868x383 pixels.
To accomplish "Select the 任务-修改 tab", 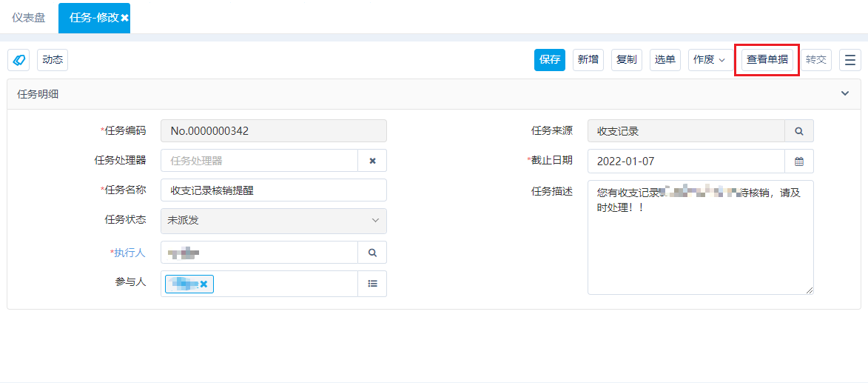I will point(93,18).
